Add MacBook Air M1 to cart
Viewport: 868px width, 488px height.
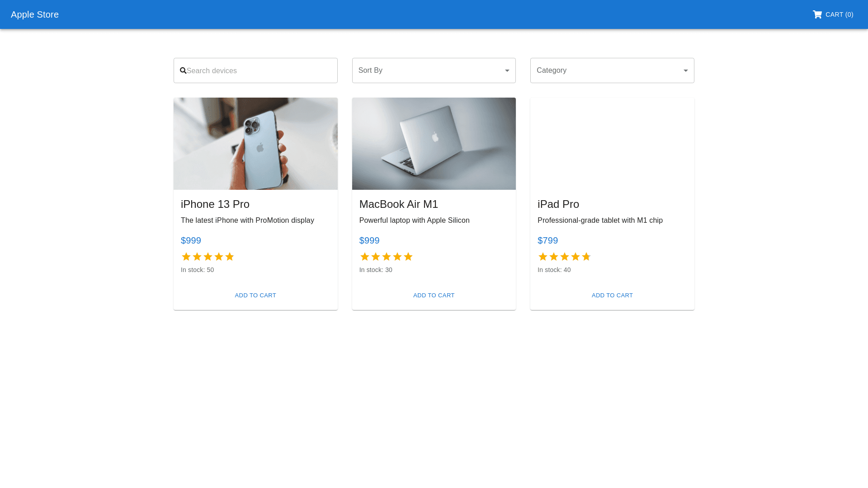click(x=434, y=296)
